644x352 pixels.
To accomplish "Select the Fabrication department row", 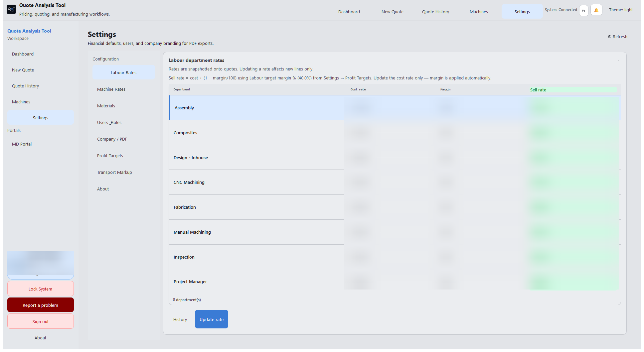I will (395, 207).
